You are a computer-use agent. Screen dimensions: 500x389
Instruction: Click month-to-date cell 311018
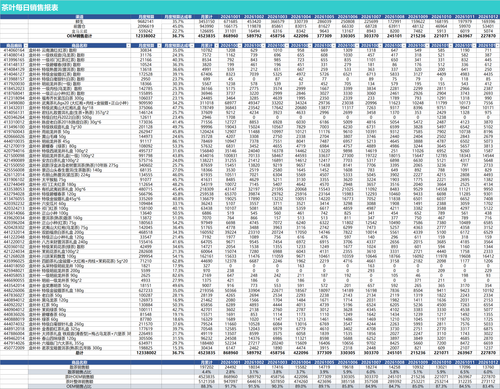click(x=207, y=103)
